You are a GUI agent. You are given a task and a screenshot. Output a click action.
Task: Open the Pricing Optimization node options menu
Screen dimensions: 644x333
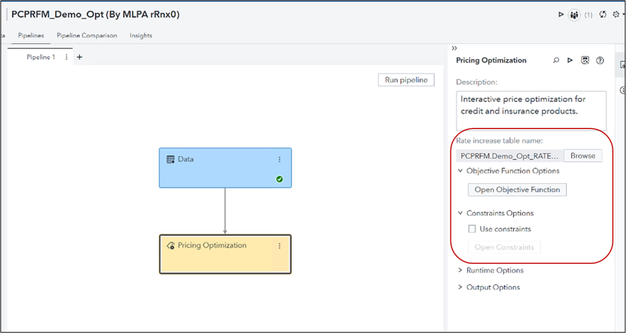[x=279, y=246]
